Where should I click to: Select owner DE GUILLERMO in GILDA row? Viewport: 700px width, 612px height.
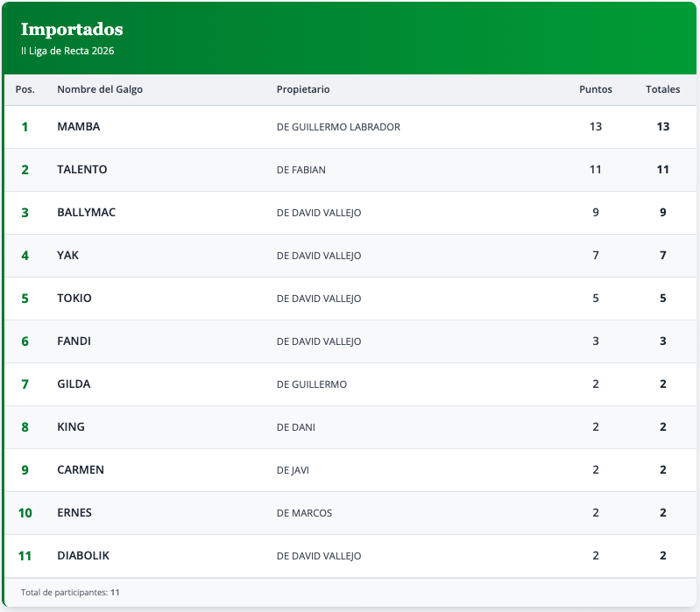pos(312,384)
